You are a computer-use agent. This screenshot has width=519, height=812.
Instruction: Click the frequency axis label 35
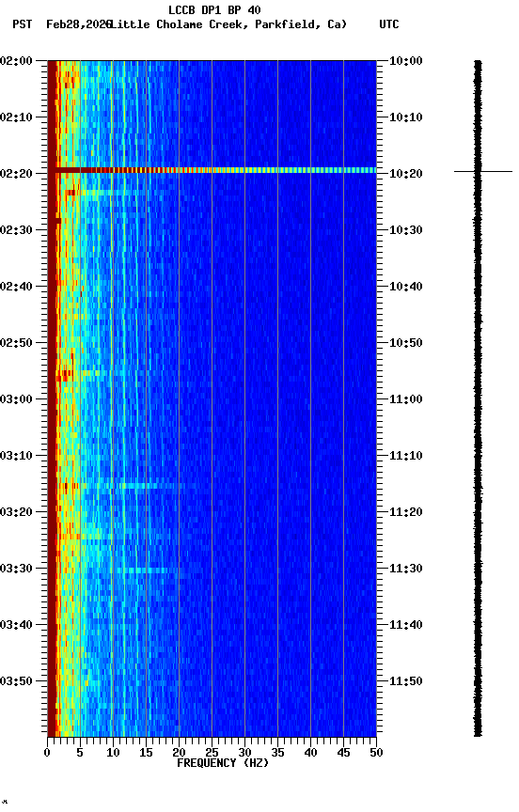(277, 753)
